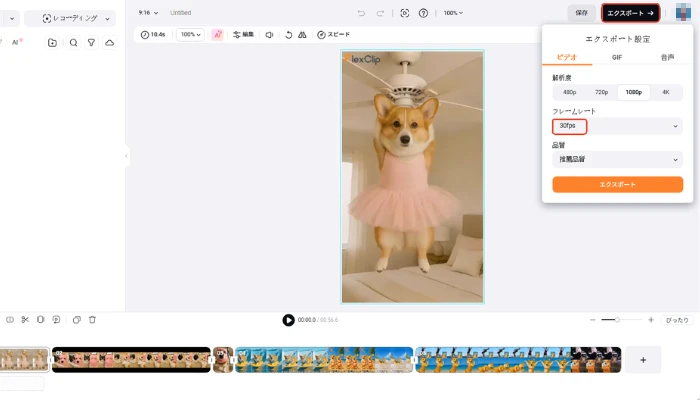Click the 保存 save button
This screenshot has width=700, height=400.
581,13
